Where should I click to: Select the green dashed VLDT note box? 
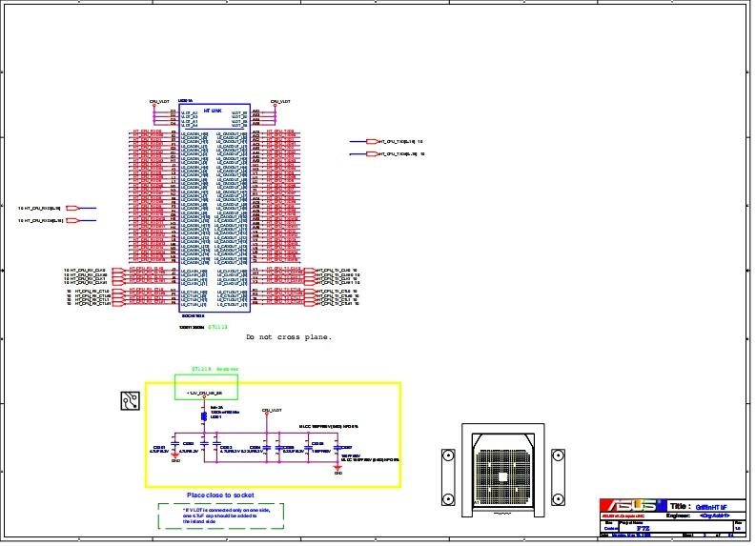[x=220, y=516]
